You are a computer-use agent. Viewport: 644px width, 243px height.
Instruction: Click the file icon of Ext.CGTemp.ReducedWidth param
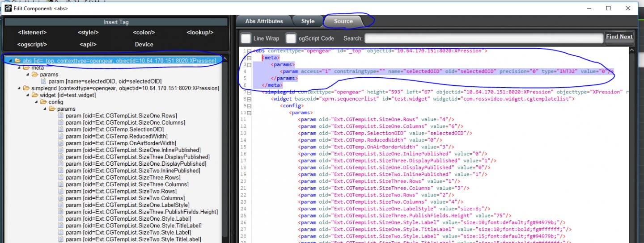(61, 136)
